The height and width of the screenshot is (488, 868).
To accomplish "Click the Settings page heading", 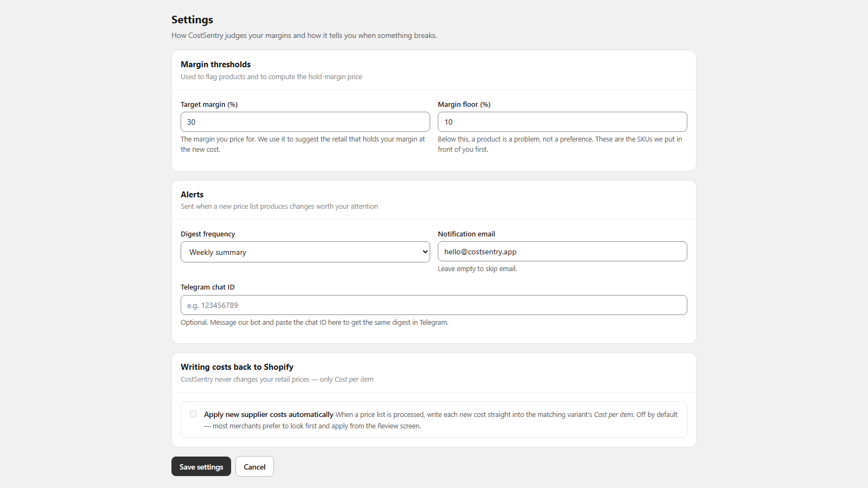I will (x=192, y=20).
